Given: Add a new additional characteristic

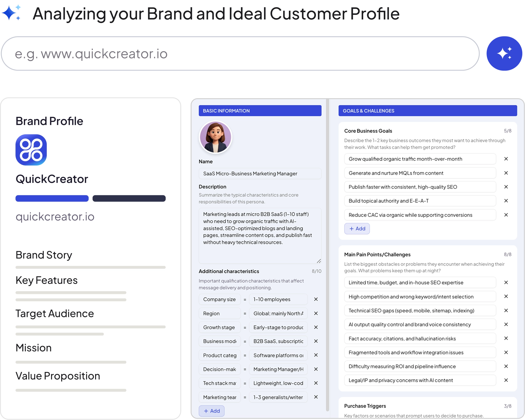Looking at the screenshot, I should [211, 411].
